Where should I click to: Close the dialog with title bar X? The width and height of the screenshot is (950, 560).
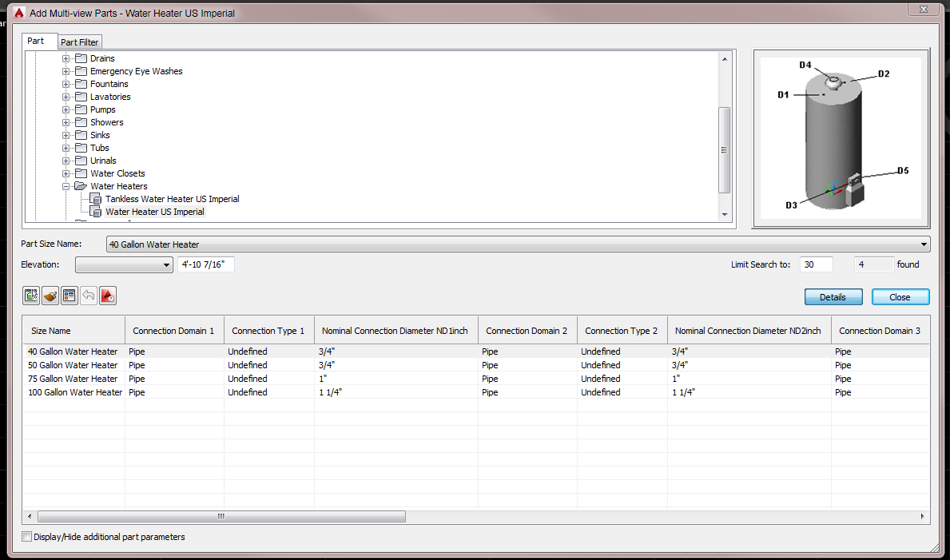[923, 9]
